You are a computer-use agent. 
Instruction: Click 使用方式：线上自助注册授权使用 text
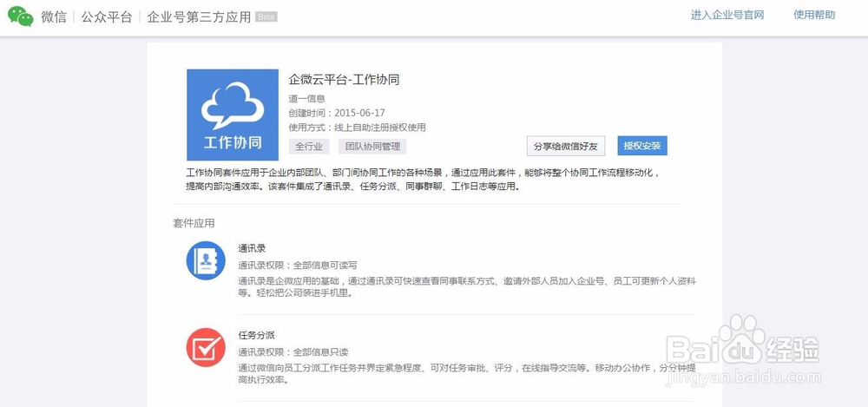[x=357, y=128]
